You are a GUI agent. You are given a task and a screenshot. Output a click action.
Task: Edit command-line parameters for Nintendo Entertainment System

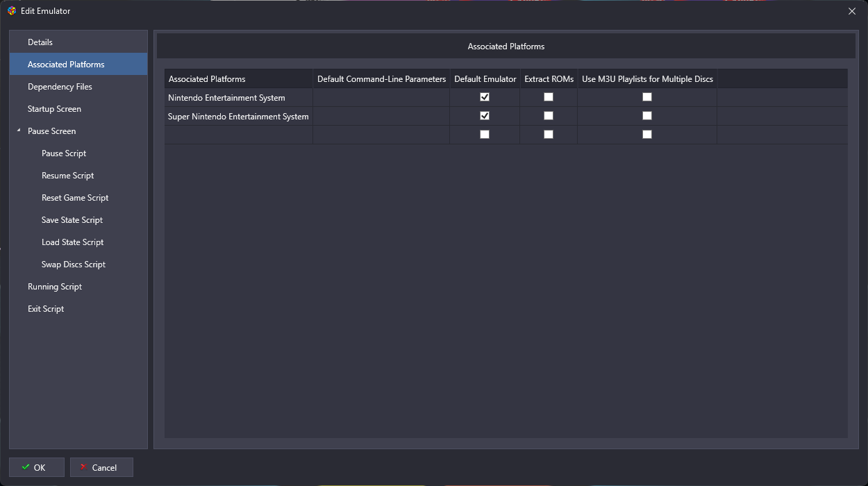(381, 98)
